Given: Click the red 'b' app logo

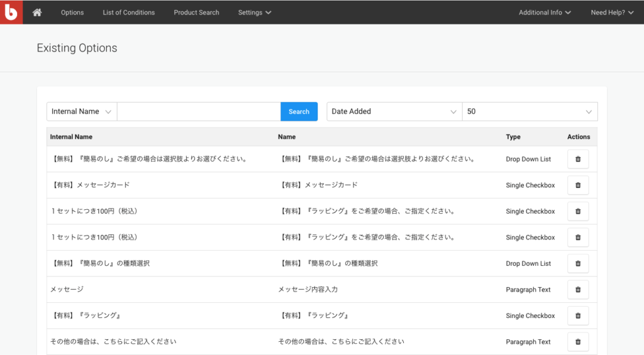Looking at the screenshot, I should [11, 12].
